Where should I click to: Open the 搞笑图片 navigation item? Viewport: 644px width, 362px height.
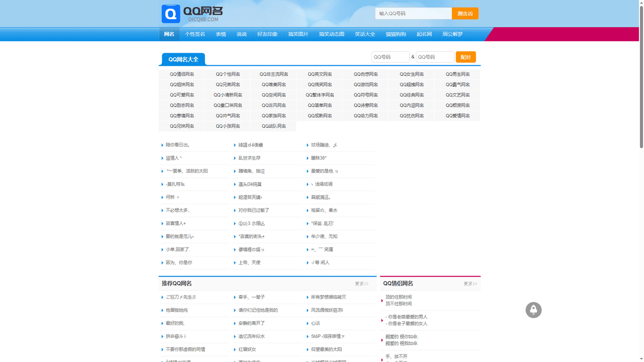pyautogui.click(x=298, y=34)
